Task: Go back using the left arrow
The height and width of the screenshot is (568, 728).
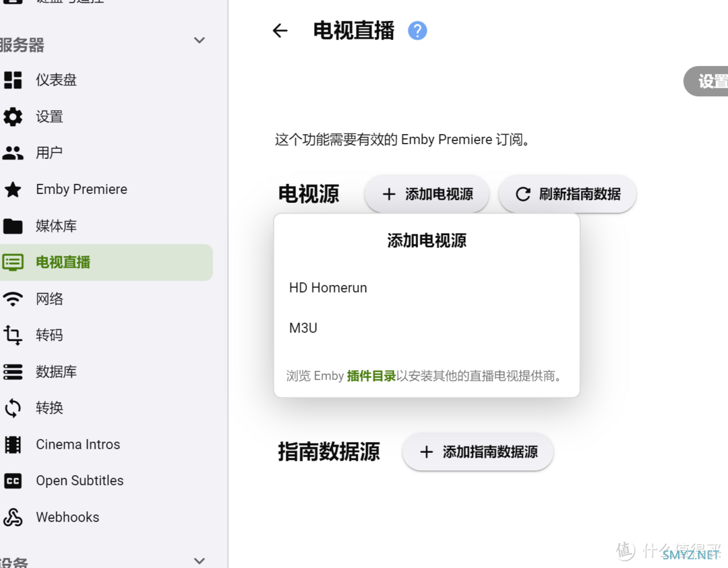Action: click(x=280, y=30)
